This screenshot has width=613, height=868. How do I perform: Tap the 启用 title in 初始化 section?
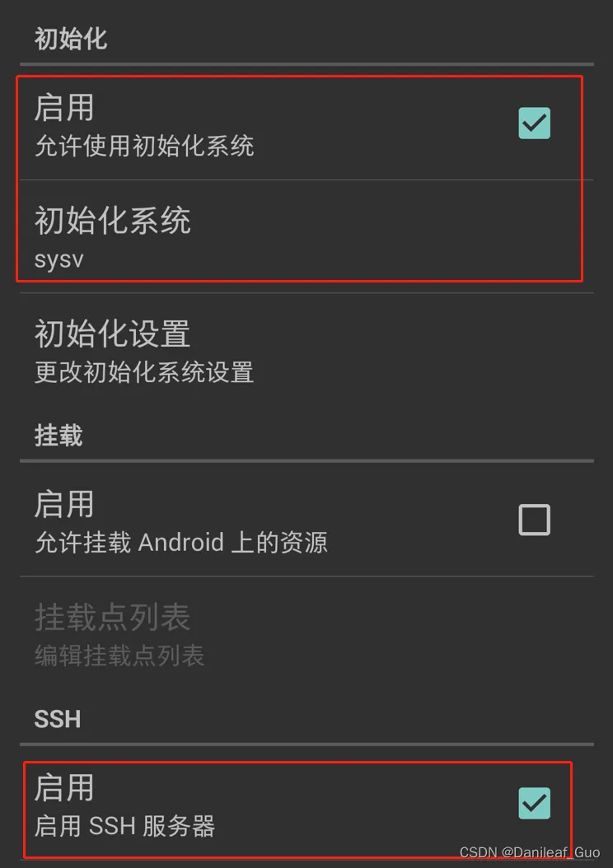coord(64,107)
